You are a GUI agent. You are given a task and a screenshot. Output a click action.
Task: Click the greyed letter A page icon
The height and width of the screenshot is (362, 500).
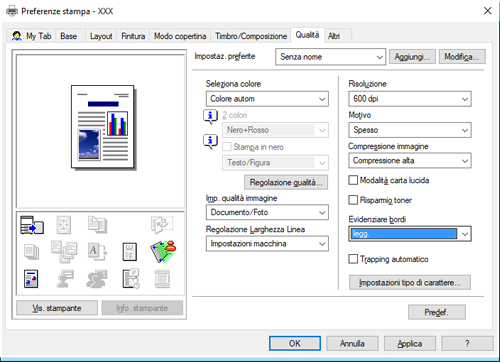(97, 251)
